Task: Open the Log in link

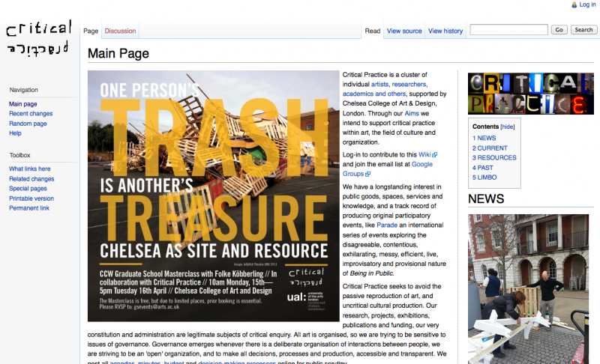Action: click(x=587, y=4)
